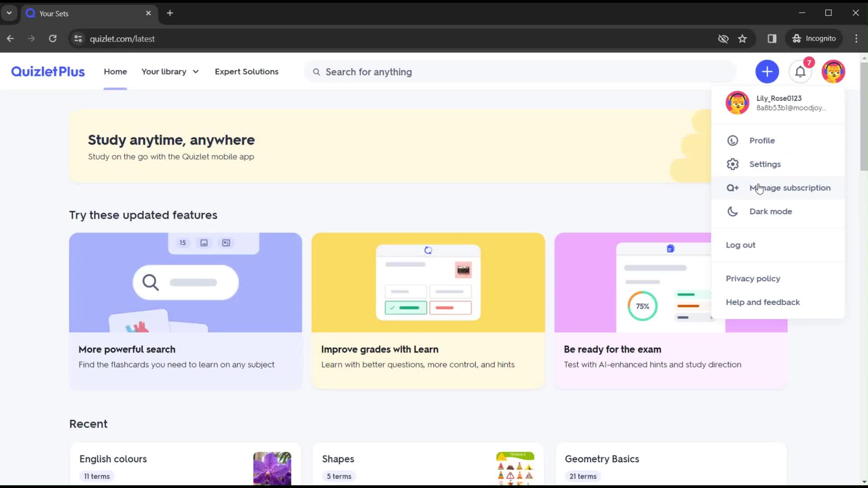Open a new browser tab

coord(170,13)
